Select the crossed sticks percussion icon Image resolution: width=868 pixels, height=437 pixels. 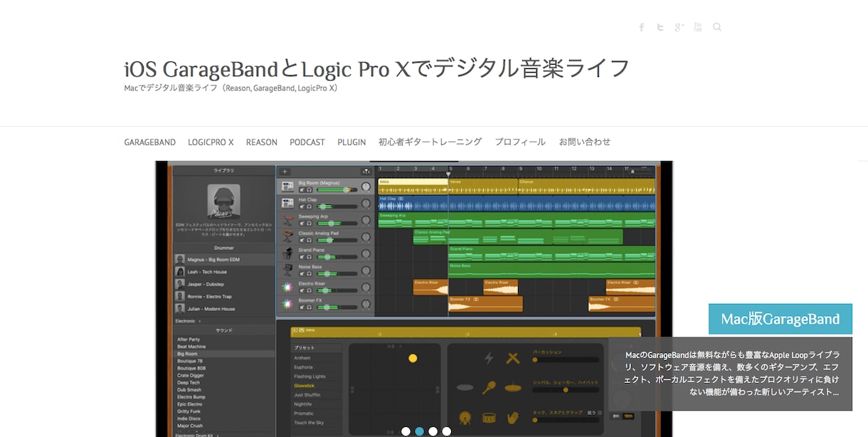(512, 358)
